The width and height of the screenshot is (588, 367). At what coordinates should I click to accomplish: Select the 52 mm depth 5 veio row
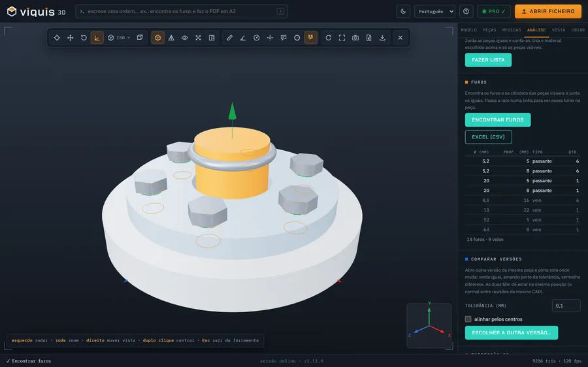[523, 219]
